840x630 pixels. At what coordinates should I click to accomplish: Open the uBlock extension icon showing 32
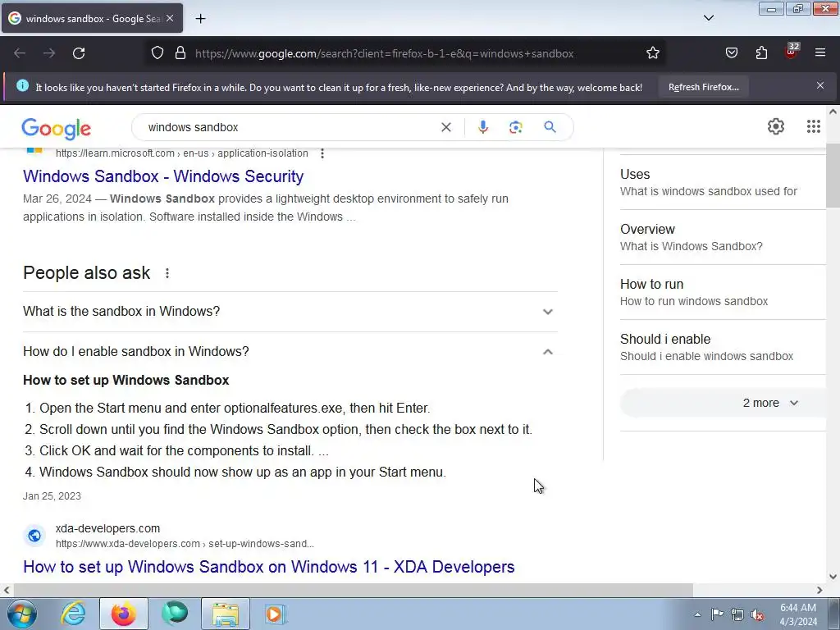click(x=792, y=52)
